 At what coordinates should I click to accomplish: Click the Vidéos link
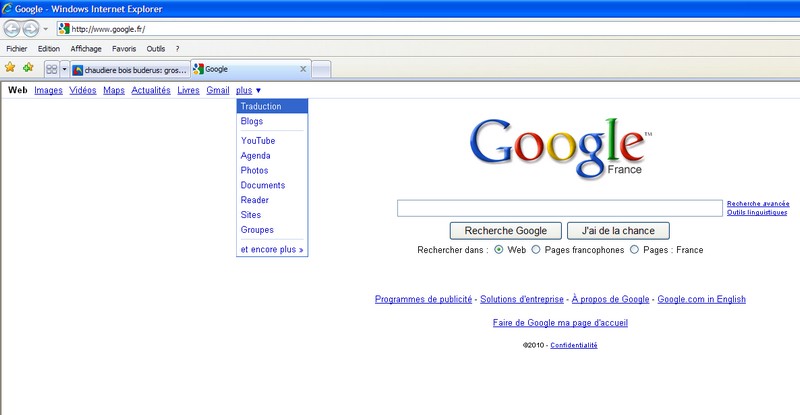[x=83, y=90]
